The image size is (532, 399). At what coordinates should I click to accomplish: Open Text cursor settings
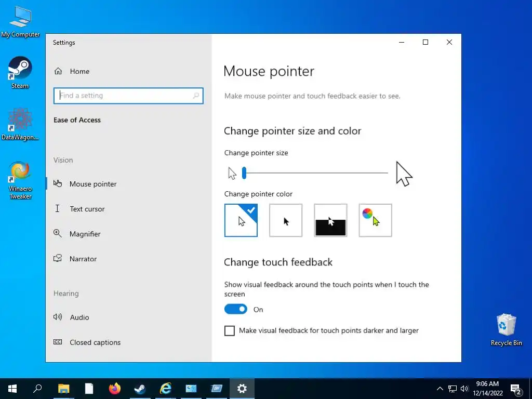129,209
